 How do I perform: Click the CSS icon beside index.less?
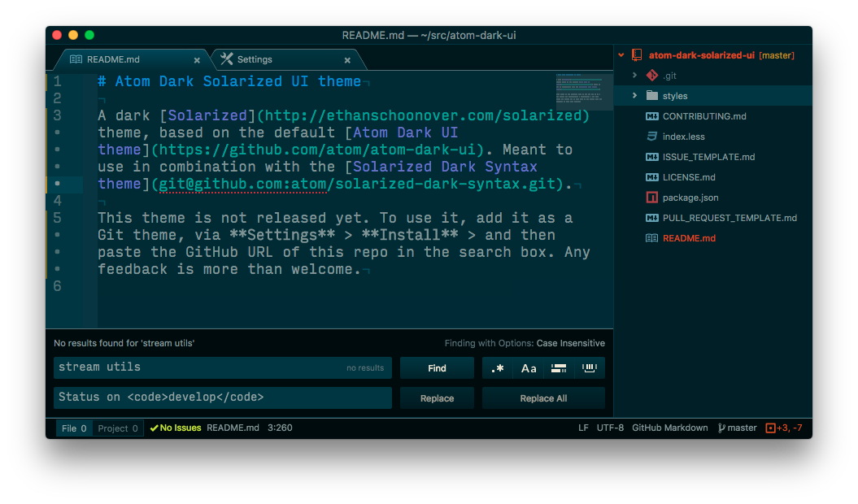pyautogui.click(x=651, y=137)
